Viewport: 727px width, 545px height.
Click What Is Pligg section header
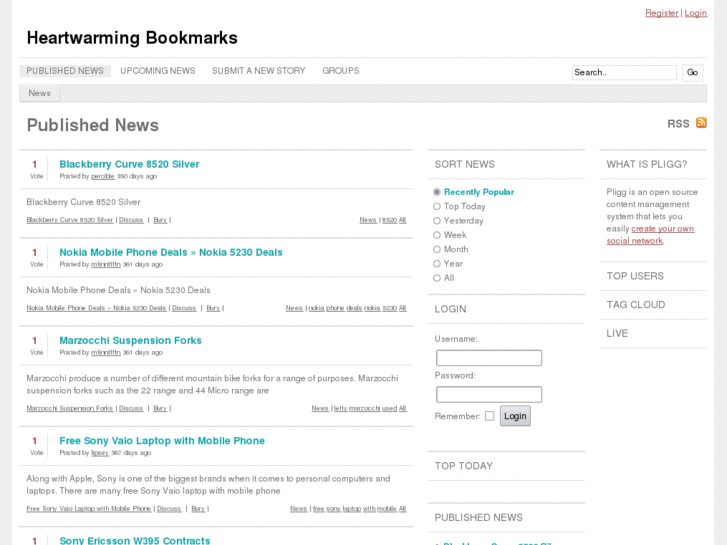(647, 164)
